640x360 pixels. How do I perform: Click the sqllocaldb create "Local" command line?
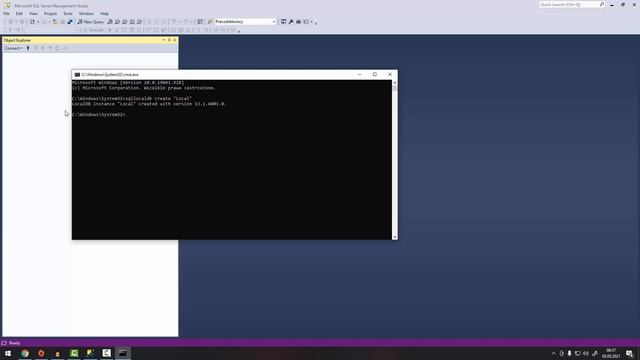tap(132, 98)
